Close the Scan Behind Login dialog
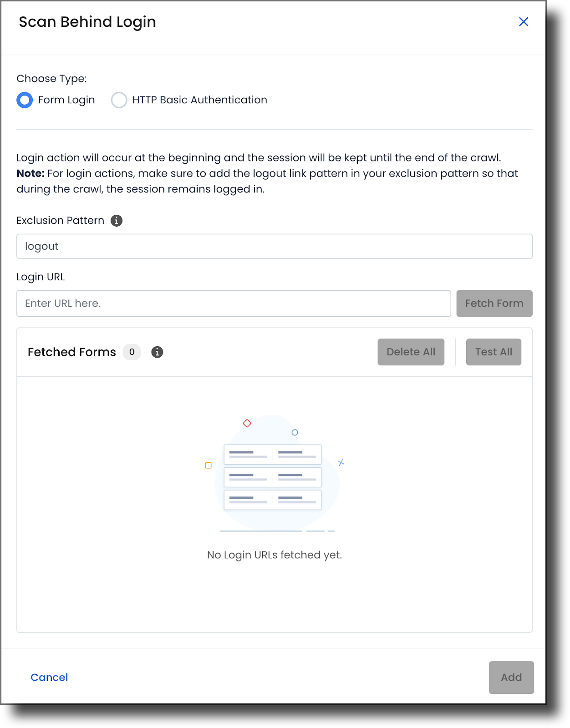Screen dimensions: 570x728 (x=524, y=21)
